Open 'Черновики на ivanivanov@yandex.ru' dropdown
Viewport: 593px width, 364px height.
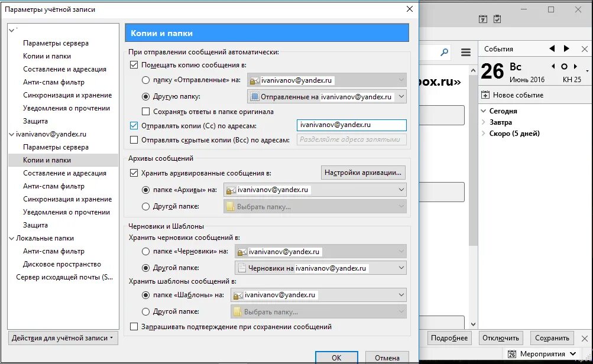(x=320, y=268)
